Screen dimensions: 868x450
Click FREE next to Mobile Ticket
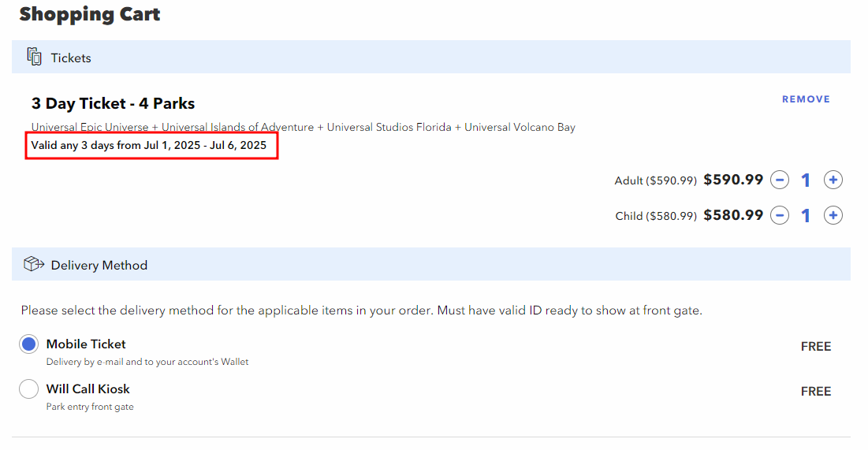pyautogui.click(x=816, y=347)
